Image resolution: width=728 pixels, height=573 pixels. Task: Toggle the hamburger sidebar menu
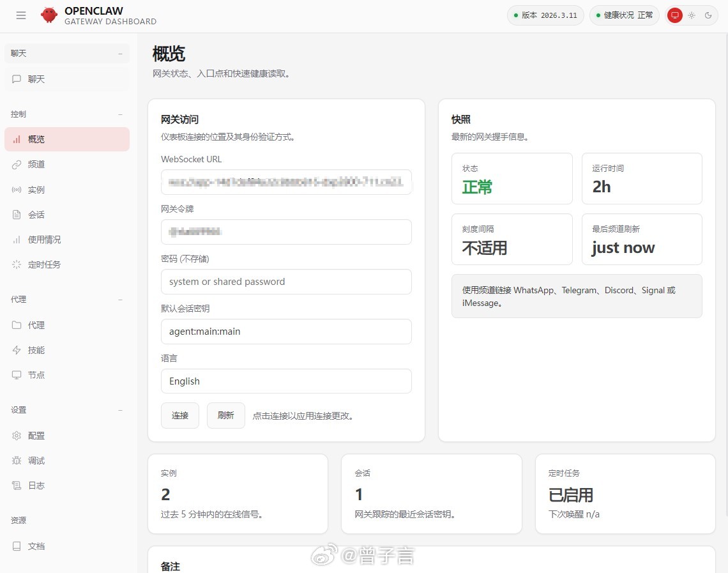[21, 15]
